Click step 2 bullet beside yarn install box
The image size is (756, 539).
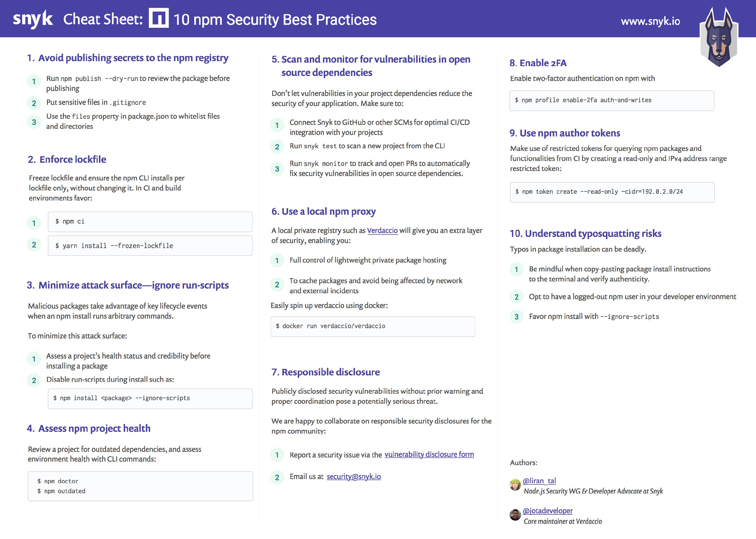[34, 245]
